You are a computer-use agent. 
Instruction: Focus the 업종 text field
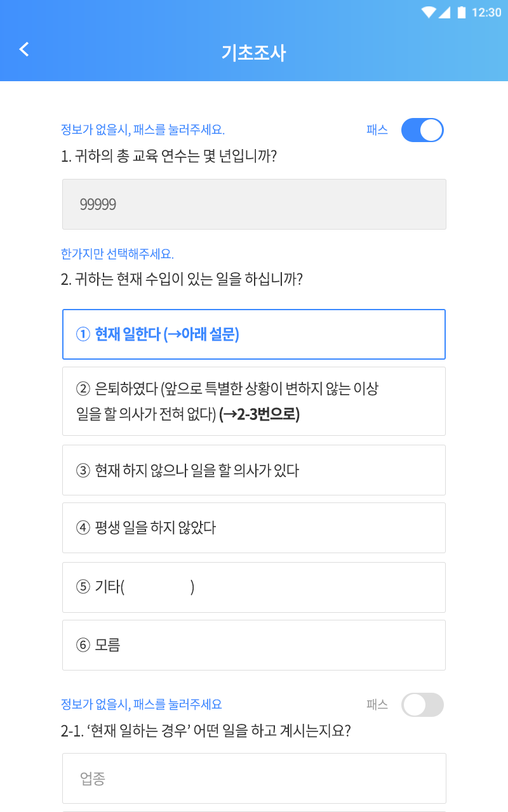coord(254,778)
